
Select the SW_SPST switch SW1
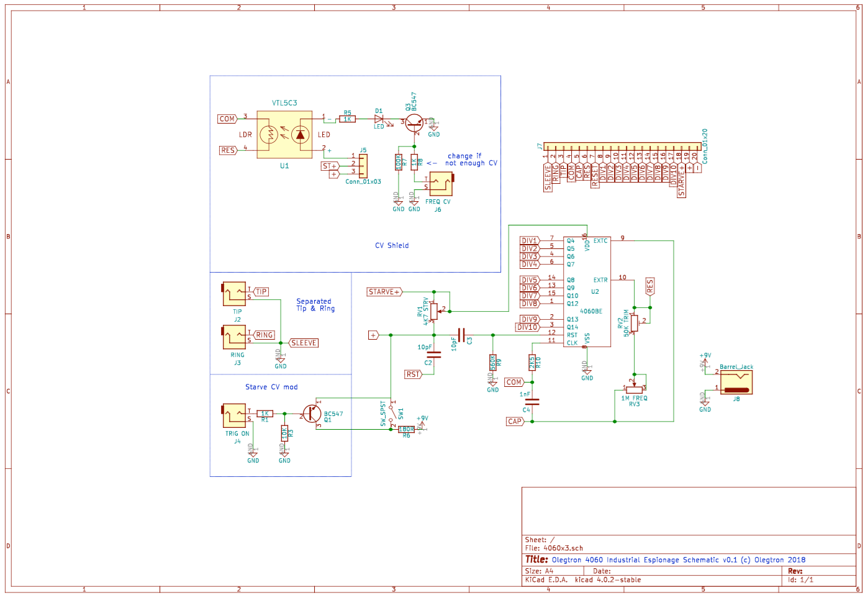coord(391,414)
